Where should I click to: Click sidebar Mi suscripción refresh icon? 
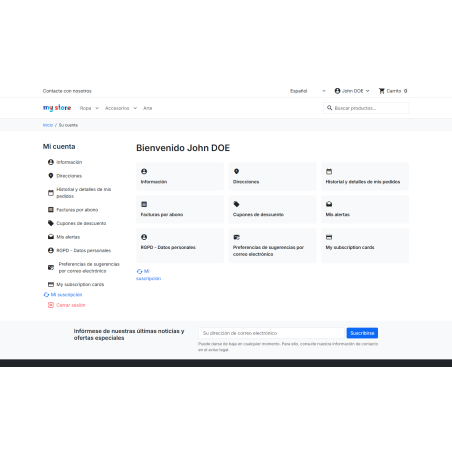point(46,295)
